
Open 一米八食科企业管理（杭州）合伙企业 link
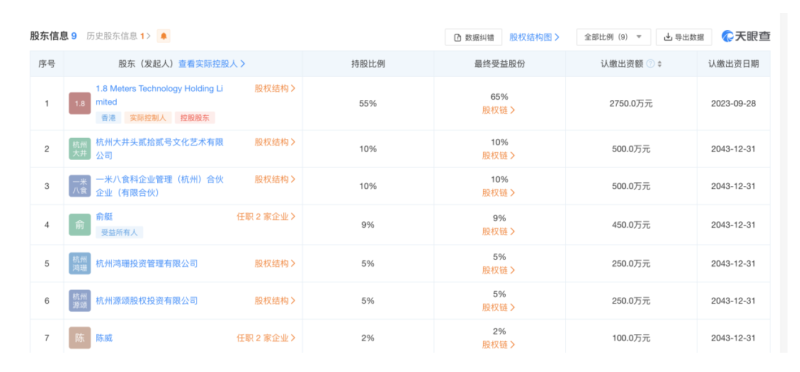(160, 186)
